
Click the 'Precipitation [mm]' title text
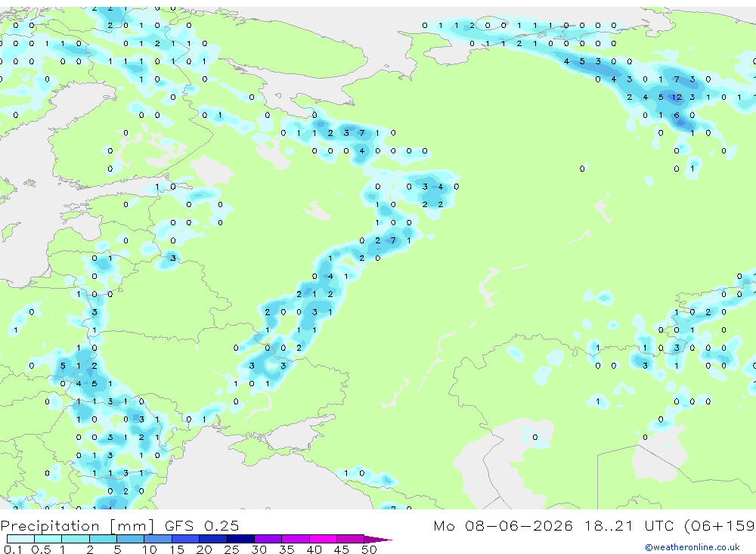pos(77,526)
